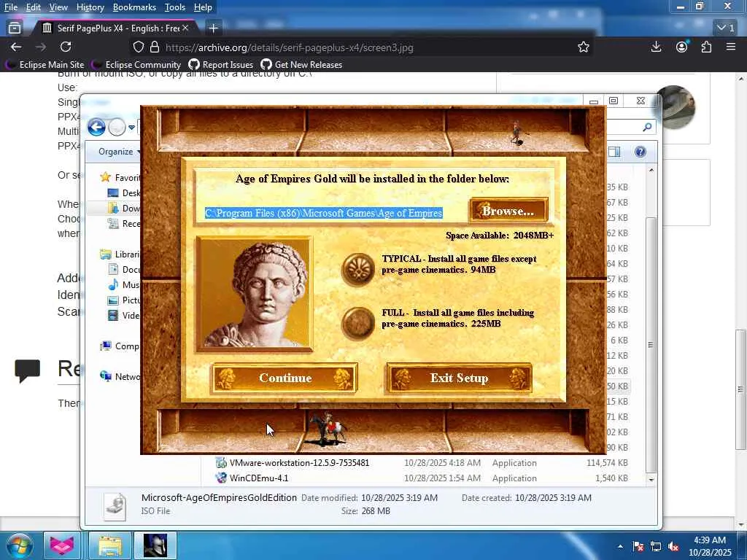747x560 pixels.
Task: Open Get New Releases bookmark
Action: point(301,65)
